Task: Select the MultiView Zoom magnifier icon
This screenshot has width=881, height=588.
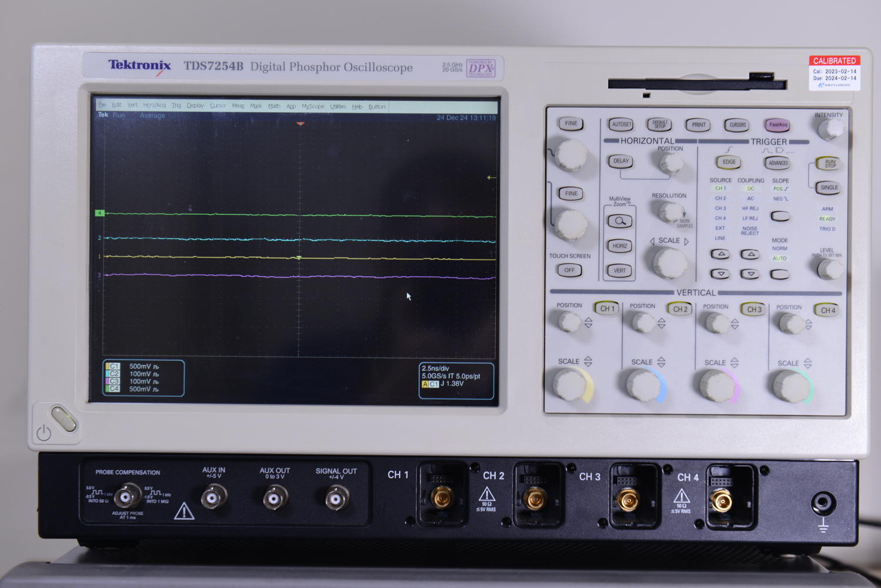Action: [619, 220]
